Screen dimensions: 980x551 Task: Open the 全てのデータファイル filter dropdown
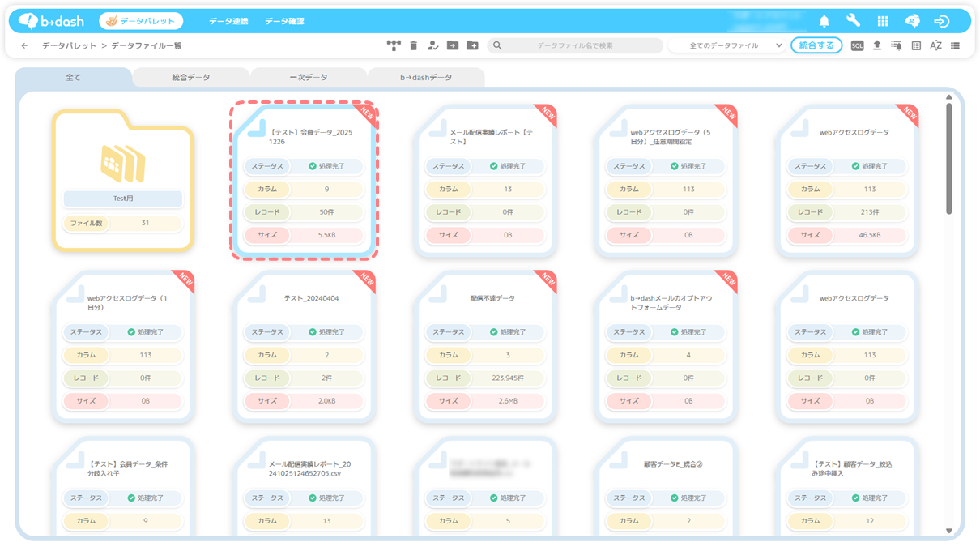[x=735, y=46]
